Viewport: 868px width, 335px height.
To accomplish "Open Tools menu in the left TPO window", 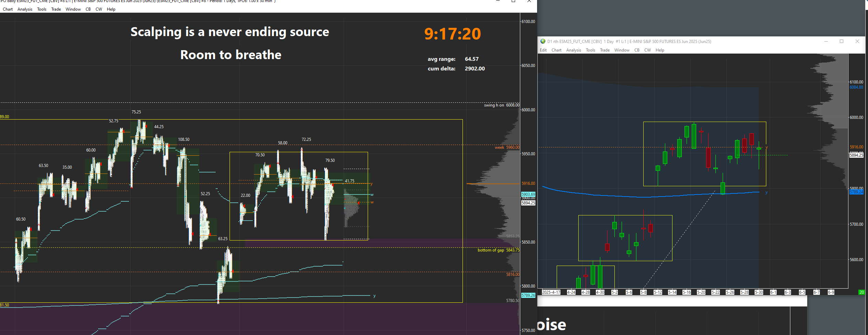I will pyautogui.click(x=42, y=9).
